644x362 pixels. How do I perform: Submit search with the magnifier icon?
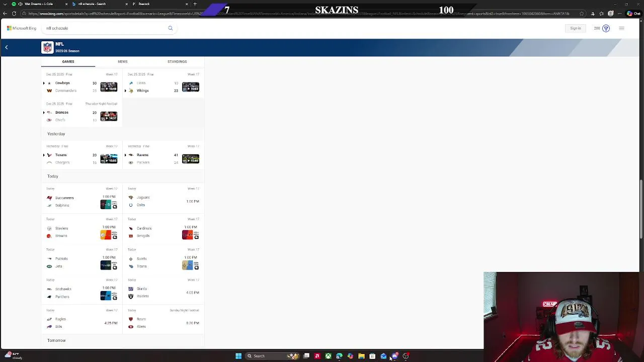[170, 28]
